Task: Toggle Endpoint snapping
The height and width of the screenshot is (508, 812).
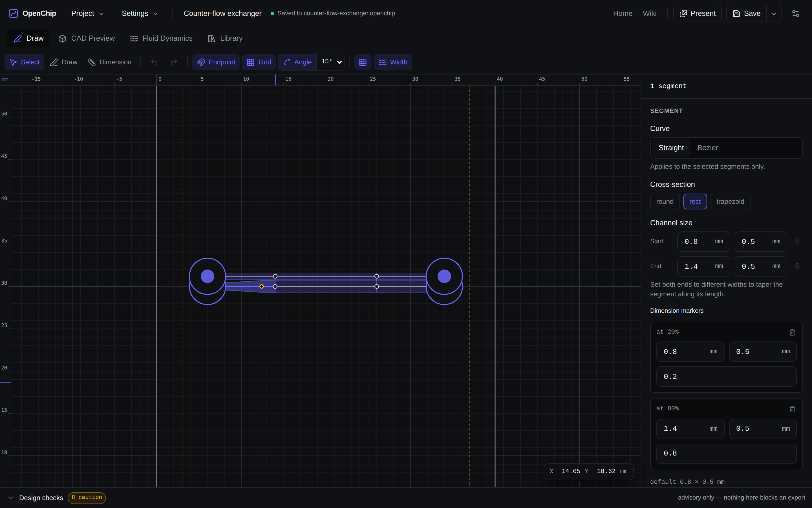Action: pyautogui.click(x=216, y=62)
